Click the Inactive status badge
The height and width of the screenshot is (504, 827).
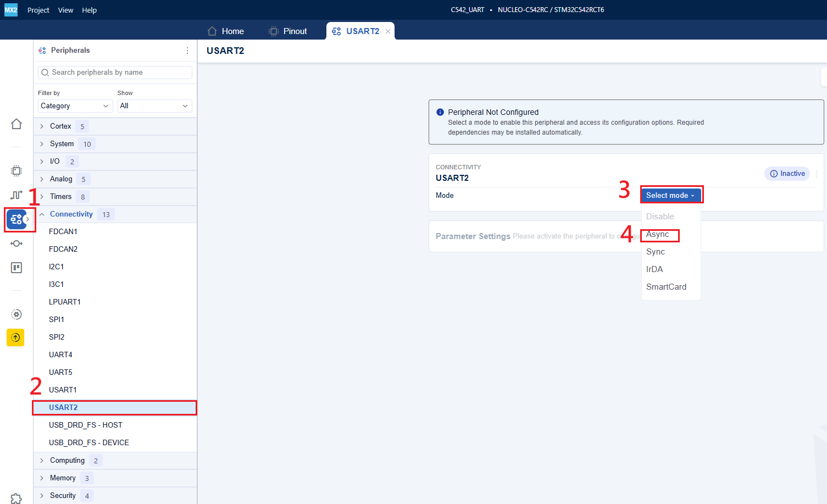tap(787, 174)
